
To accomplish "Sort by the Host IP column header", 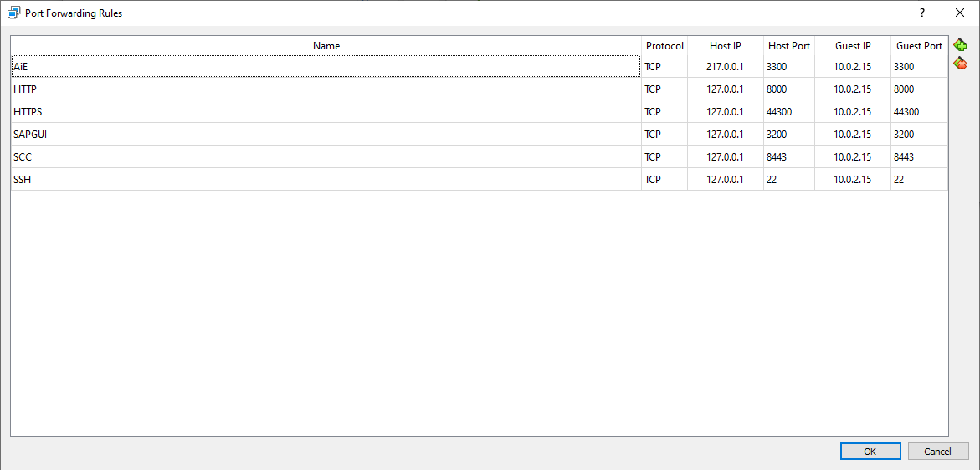I will pyautogui.click(x=725, y=45).
